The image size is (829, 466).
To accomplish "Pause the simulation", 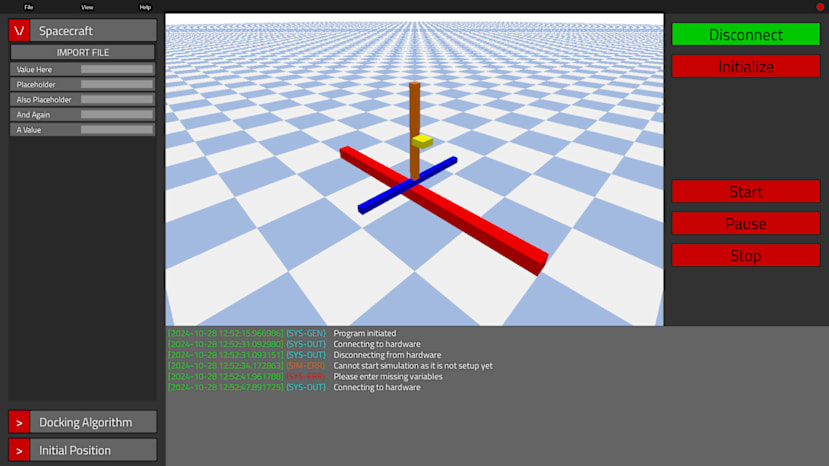I will pos(745,223).
